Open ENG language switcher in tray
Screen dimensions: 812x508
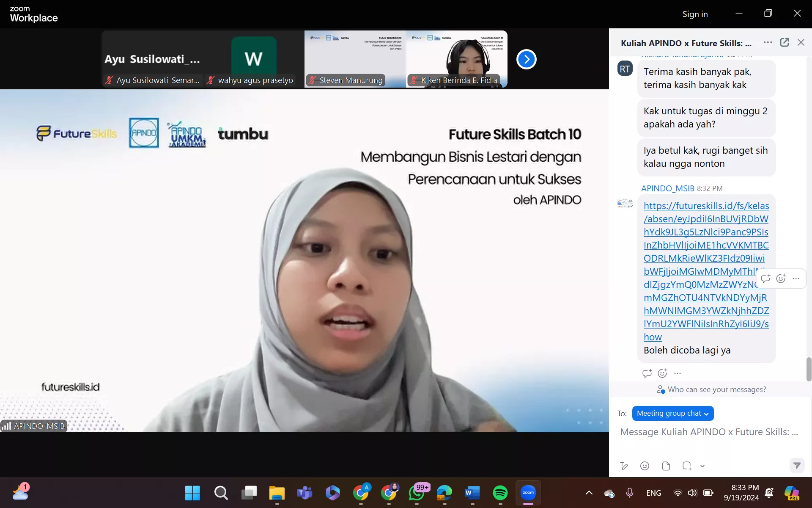click(x=654, y=493)
